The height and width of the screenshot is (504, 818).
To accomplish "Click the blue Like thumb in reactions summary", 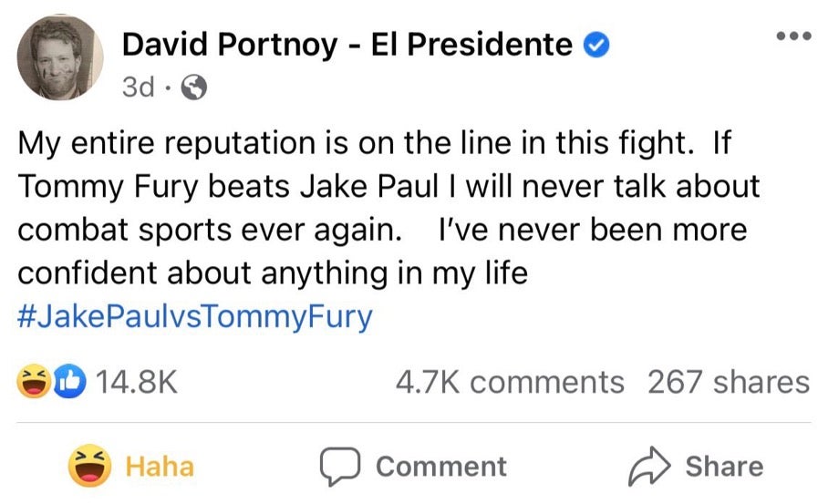I will [x=69, y=382].
